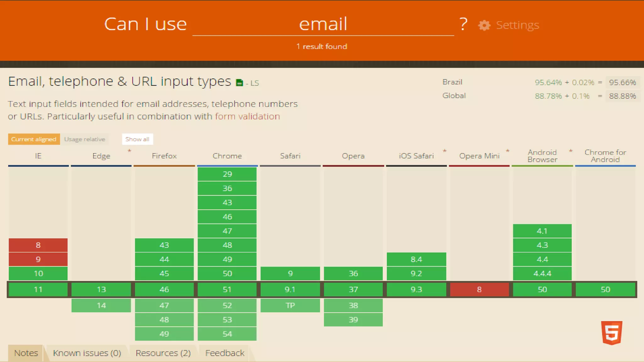Click the search field containing email
The width and height of the screenshot is (644, 362).
coord(323,25)
